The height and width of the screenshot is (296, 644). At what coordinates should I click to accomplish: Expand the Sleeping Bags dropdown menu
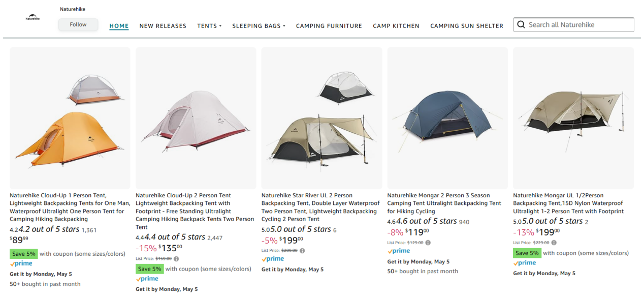pyautogui.click(x=259, y=26)
